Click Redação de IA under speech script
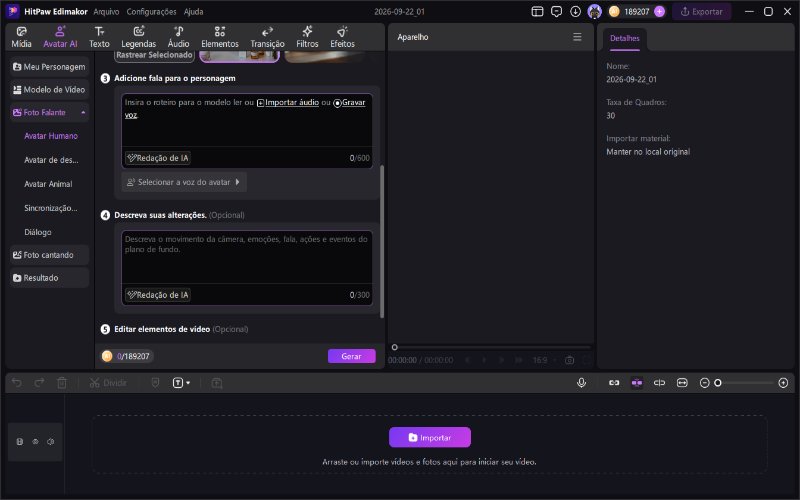This screenshot has height=500, width=800. pyautogui.click(x=158, y=158)
